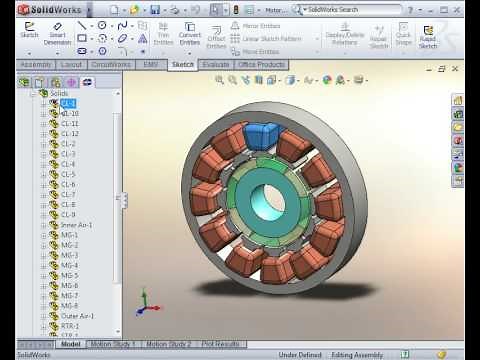The height and width of the screenshot is (360, 480).
Task: Click Offset Entities tool
Action: (216, 37)
